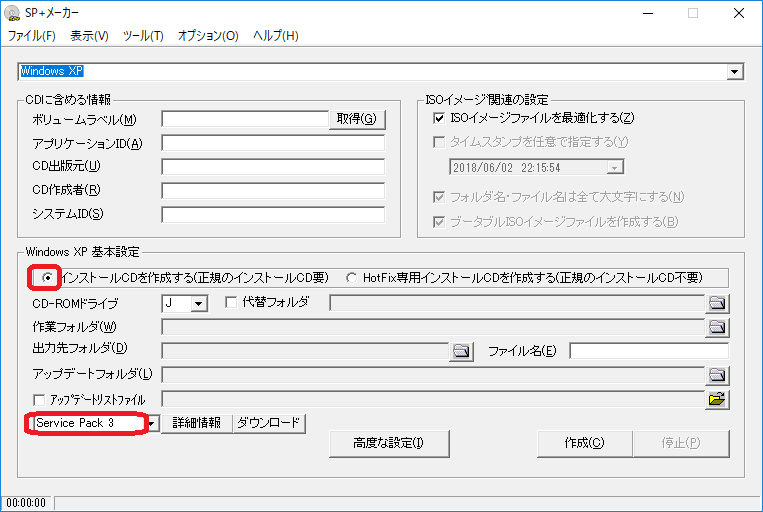Click the アップデートフォルダ(L) path field
763x512 pixels.
tap(433, 375)
